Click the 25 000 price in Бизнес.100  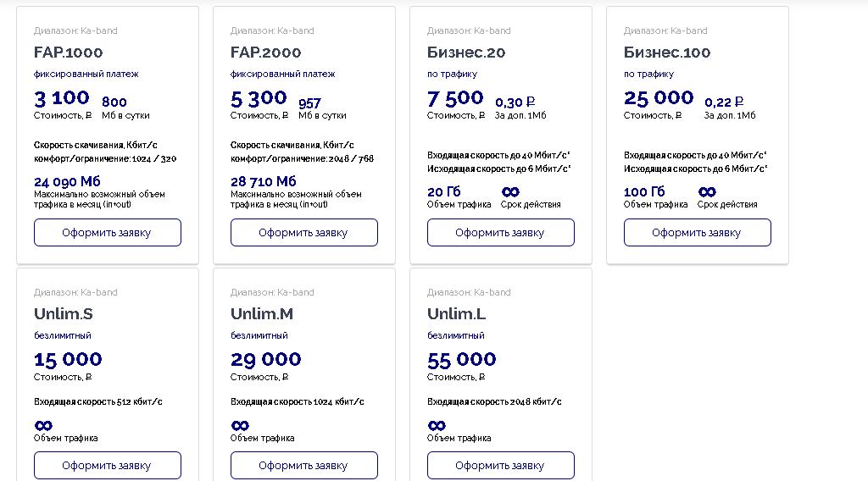point(659,98)
